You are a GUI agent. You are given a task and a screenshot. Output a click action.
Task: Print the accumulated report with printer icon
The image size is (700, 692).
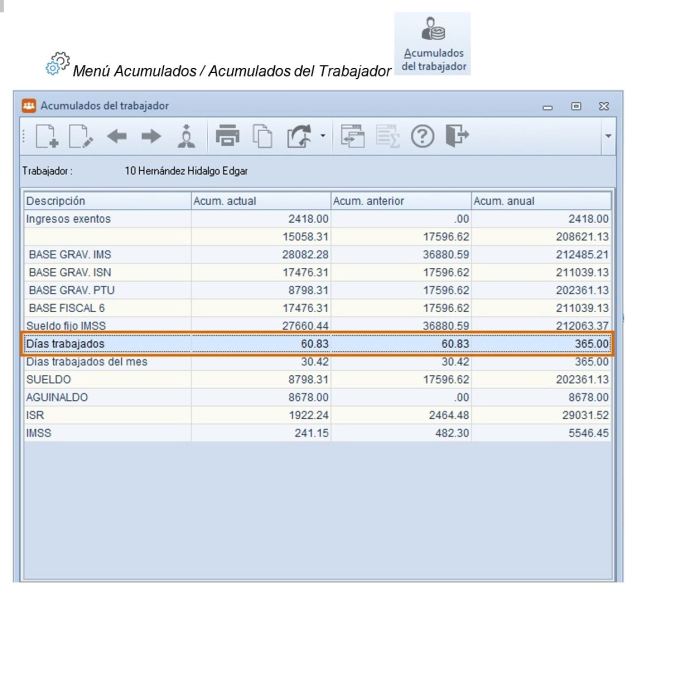229,136
